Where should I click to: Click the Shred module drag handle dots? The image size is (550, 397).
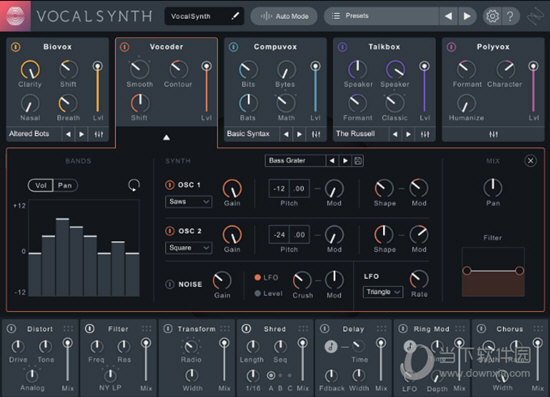click(303, 329)
